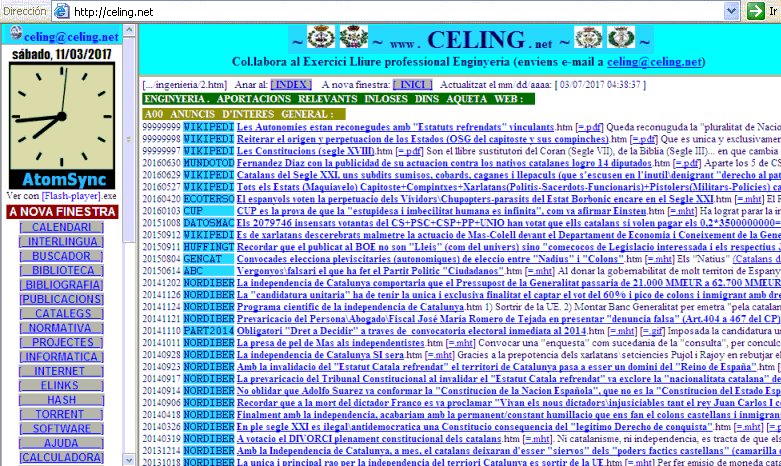
Task: Open the address bar dropdown arrow
Action: 731,11
